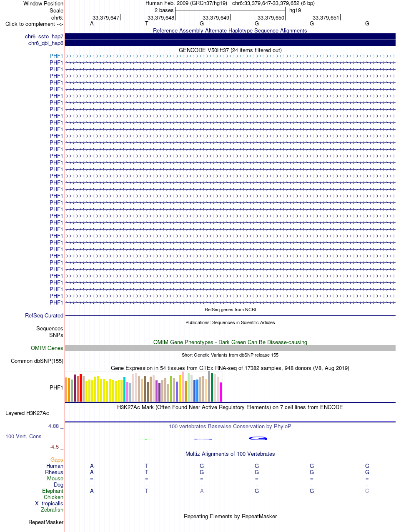Click the Rhesus alignment row label
Screen dimensions: 396x532
click(54, 472)
